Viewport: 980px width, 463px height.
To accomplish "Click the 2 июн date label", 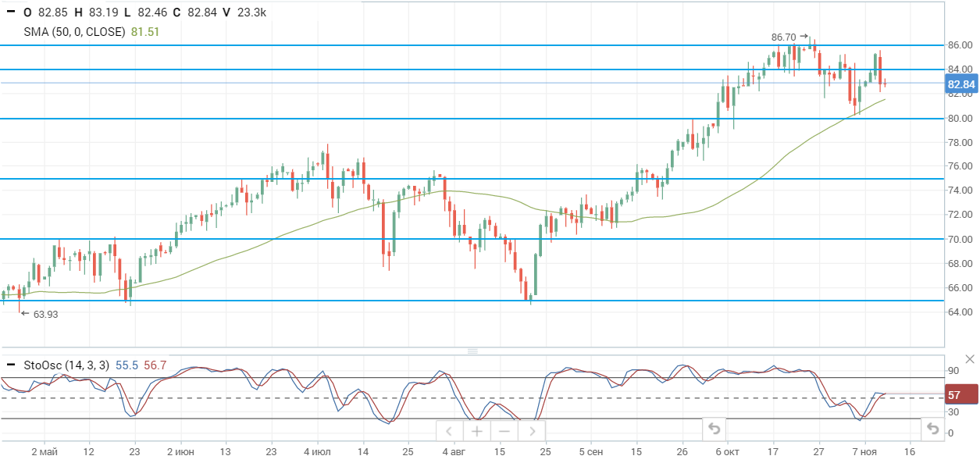I will coord(181,452).
